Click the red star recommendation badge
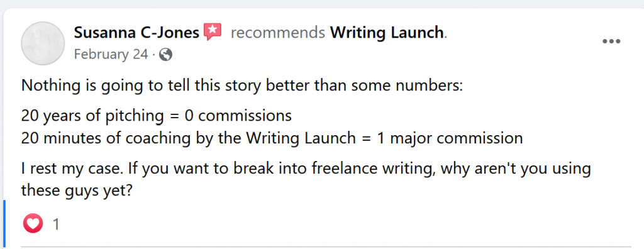The image size is (644, 249). (213, 31)
